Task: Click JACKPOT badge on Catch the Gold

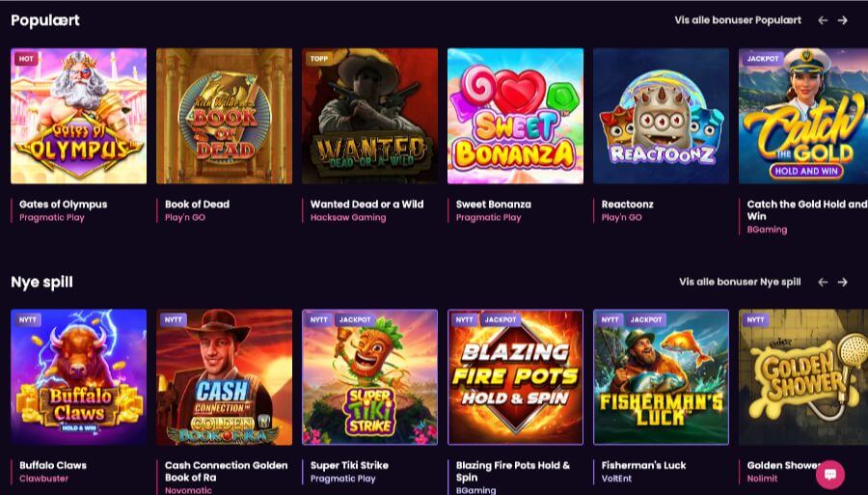Action: point(763,59)
